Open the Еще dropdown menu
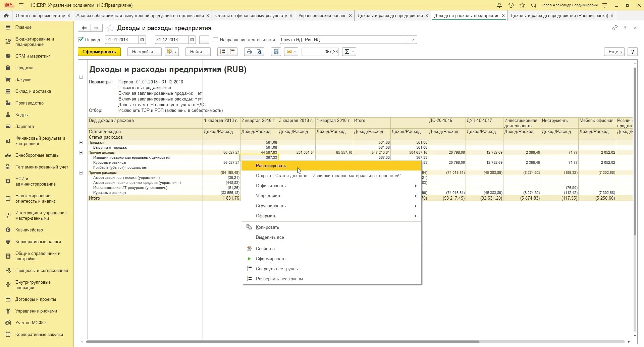This screenshot has height=347, width=644. click(x=614, y=52)
